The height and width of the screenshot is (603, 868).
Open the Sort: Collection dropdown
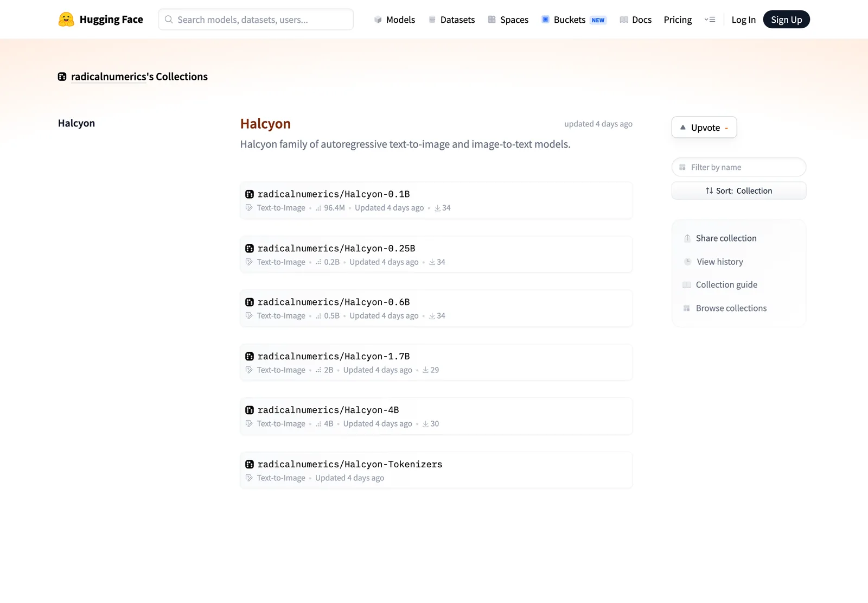click(x=739, y=191)
